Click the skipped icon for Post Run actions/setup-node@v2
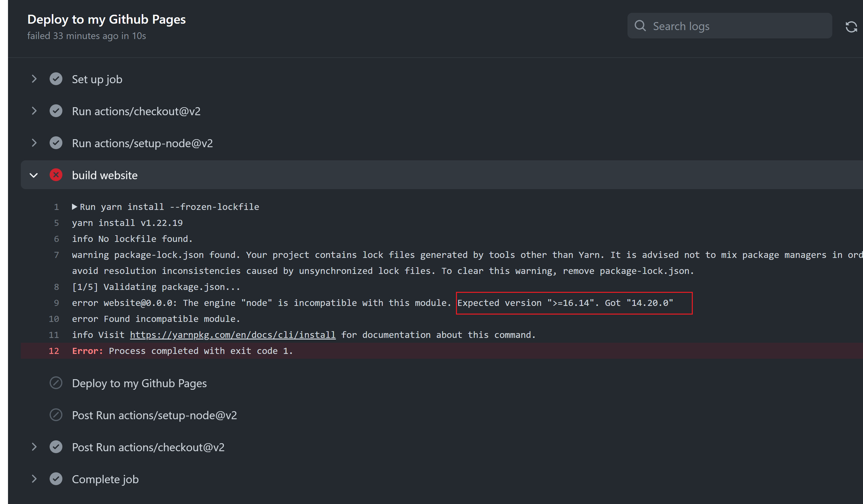 coord(56,415)
